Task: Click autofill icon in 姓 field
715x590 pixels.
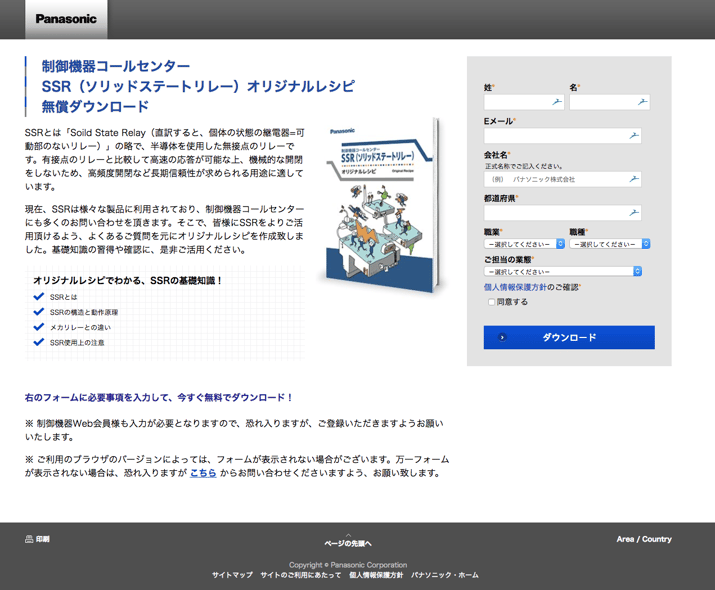Action: (556, 102)
